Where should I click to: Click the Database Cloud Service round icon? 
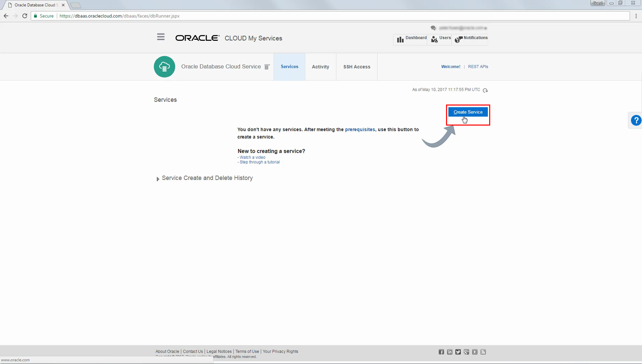(x=165, y=67)
